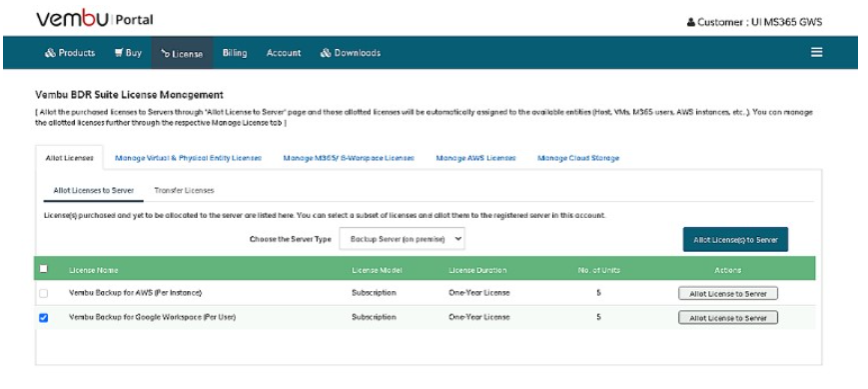868x389 pixels.
Task: Click Allot License to Server for AWS row
Action: tap(728, 294)
